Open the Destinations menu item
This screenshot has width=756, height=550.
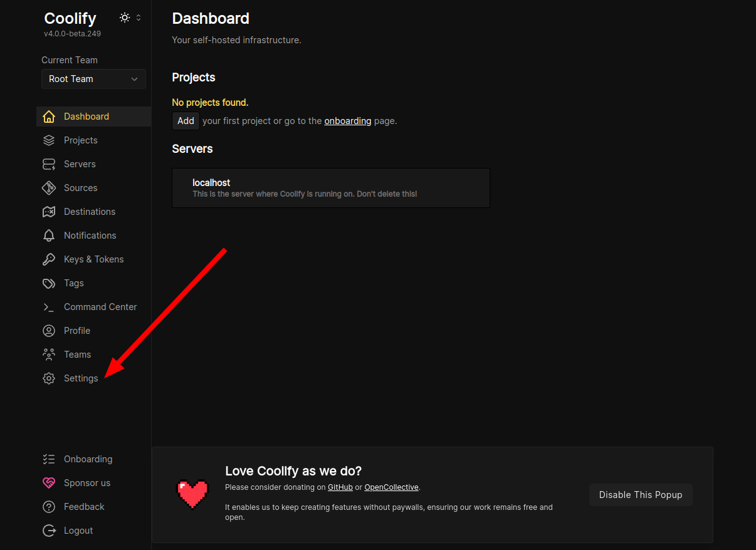pyautogui.click(x=93, y=212)
